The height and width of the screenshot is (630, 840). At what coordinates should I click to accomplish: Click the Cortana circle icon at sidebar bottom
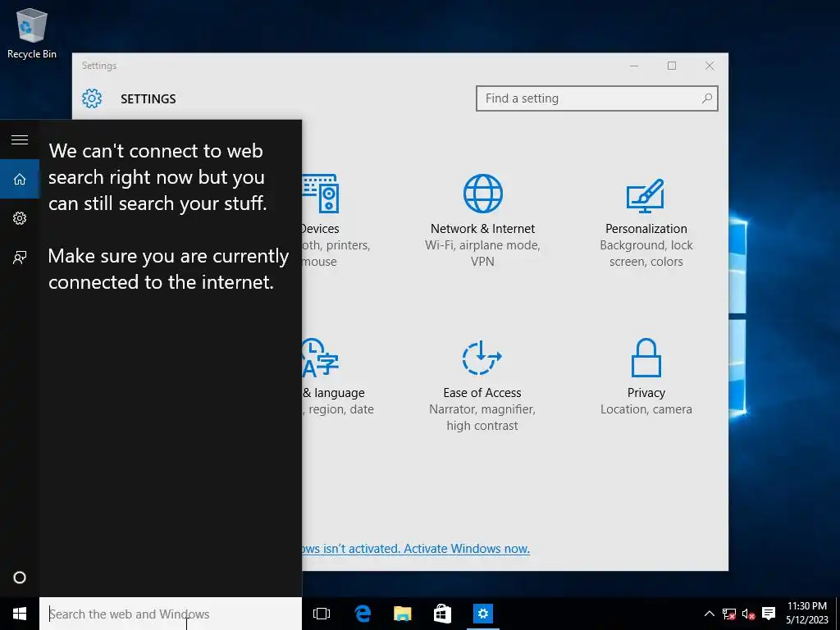(x=20, y=577)
